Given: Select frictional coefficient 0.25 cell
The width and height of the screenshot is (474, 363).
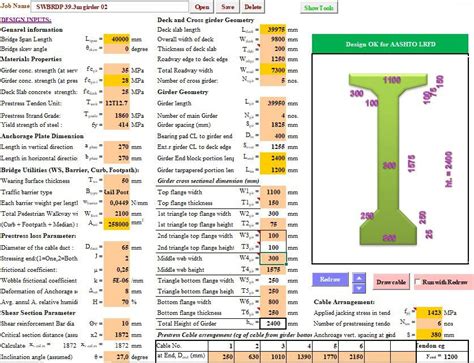Looking at the screenshot, I should pyautogui.click(x=116, y=269).
